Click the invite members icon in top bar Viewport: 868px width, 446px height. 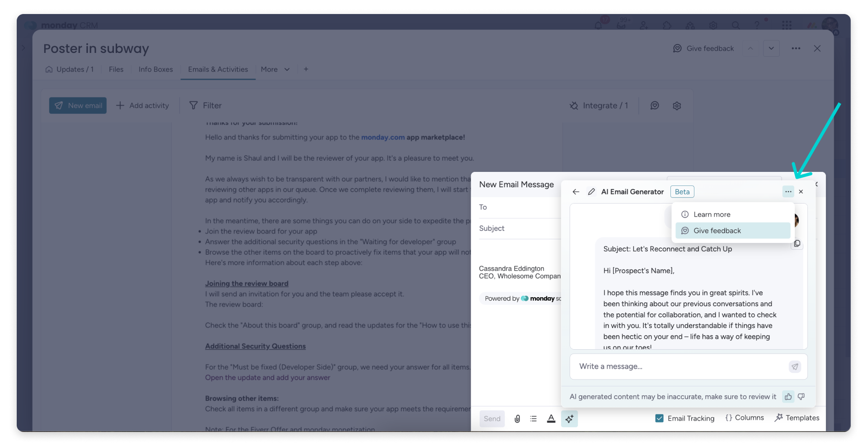(x=644, y=25)
